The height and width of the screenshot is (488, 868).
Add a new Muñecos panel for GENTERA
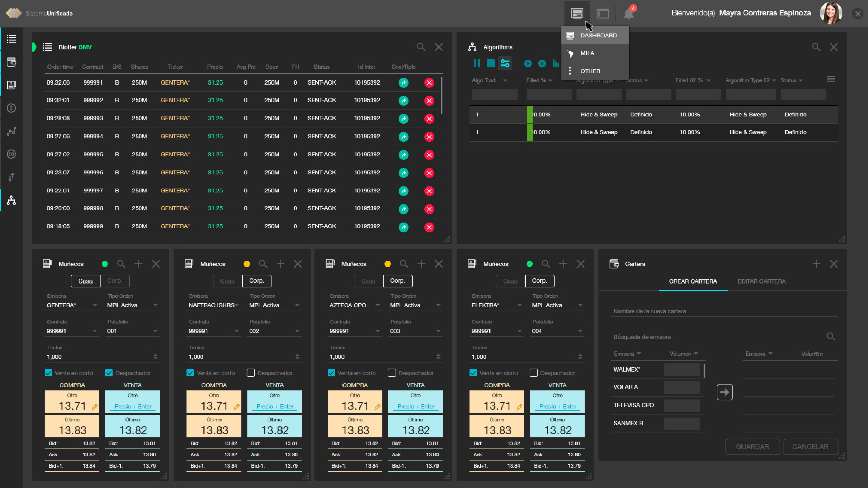(138, 264)
